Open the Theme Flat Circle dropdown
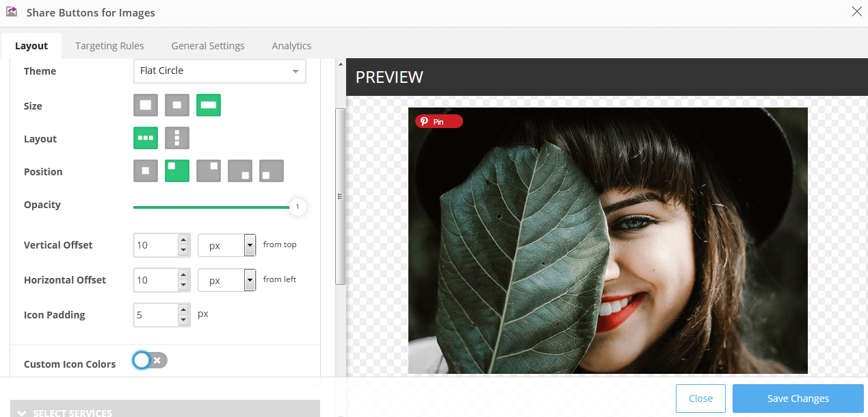Image resolution: width=868 pixels, height=417 pixels. point(220,71)
